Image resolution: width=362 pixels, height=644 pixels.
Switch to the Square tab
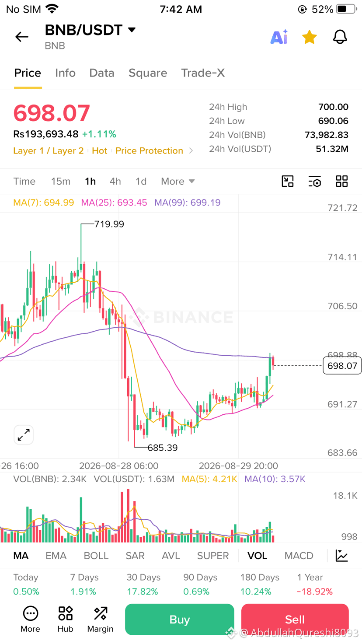(x=148, y=73)
